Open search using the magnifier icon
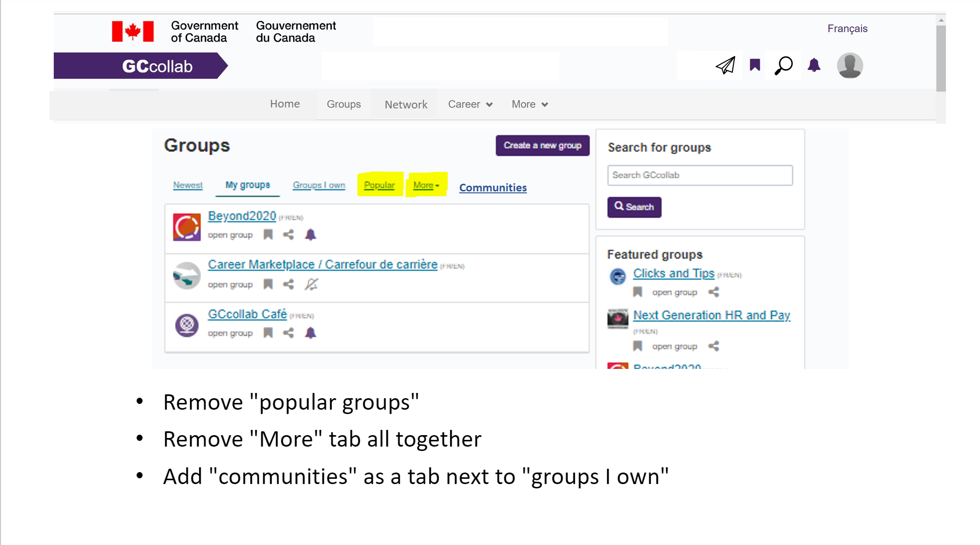The width and height of the screenshot is (980, 545). click(784, 65)
